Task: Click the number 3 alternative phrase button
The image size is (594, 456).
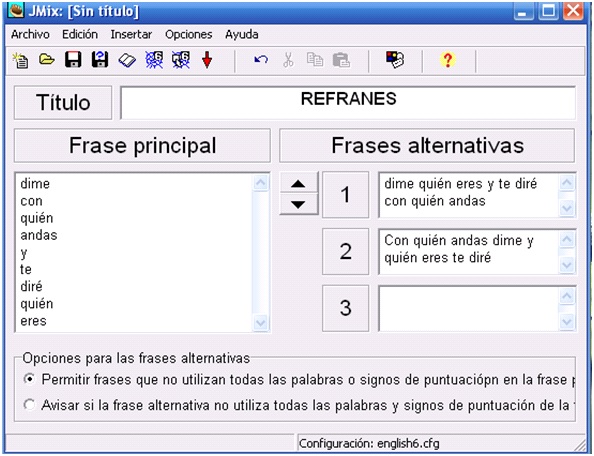Action: pos(345,308)
